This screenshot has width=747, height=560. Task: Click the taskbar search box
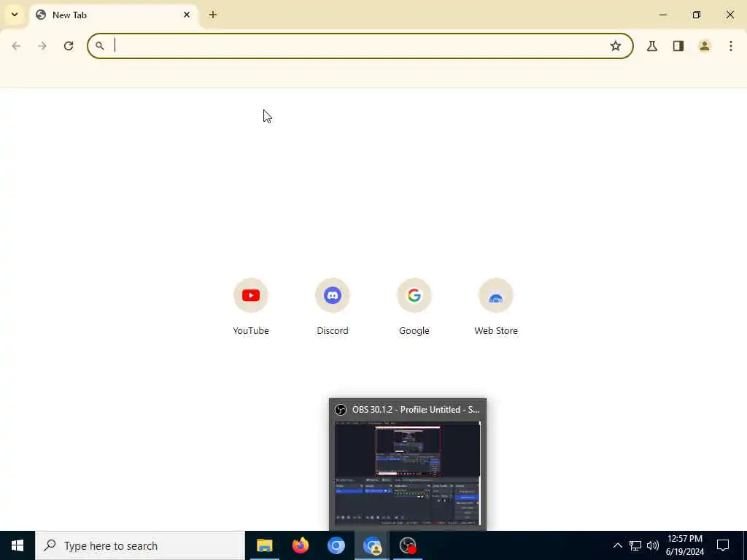pyautogui.click(x=140, y=545)
